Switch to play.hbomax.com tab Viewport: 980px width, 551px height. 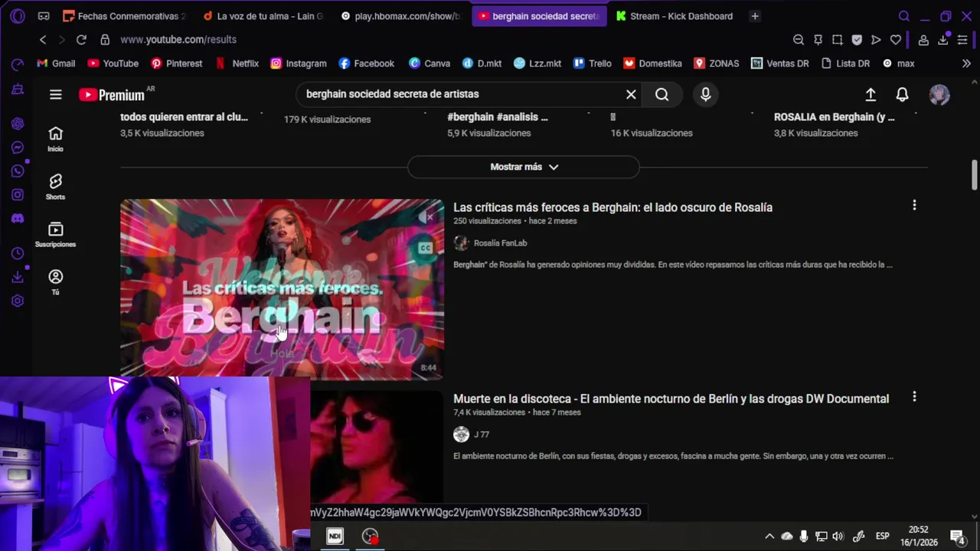tap(400, 16)
